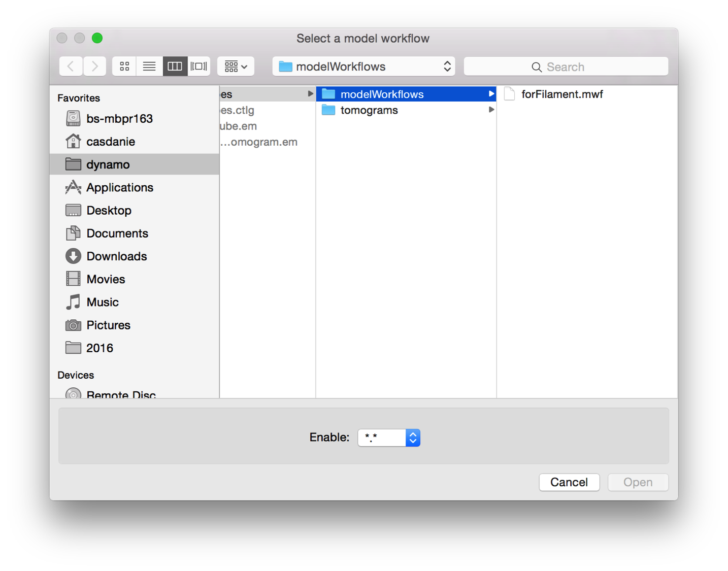Go to Downloads in the sidebar
728x571 pixels.
tap(116, 256)
